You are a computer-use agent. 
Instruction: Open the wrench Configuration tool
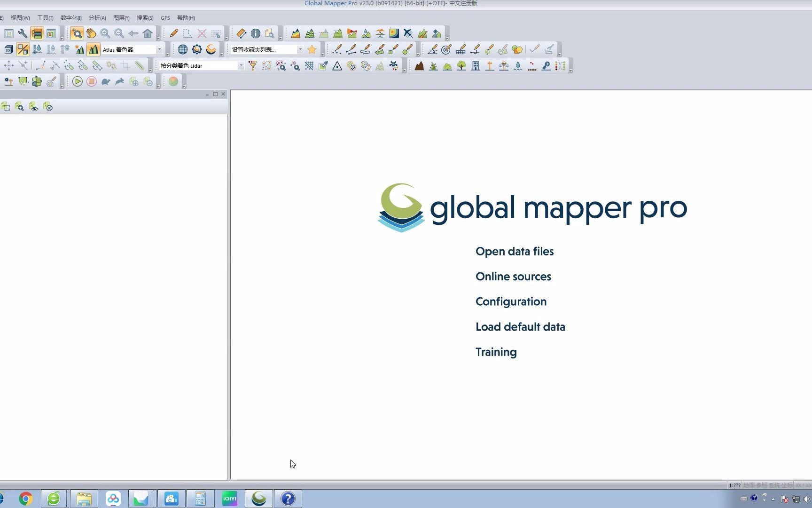pyautogui.click(x=23, y=33)
